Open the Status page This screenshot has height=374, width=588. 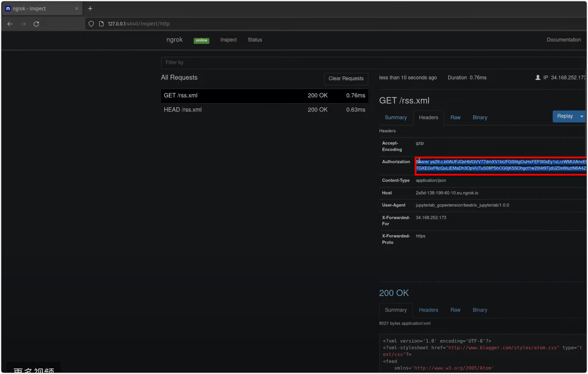[255, 39]
